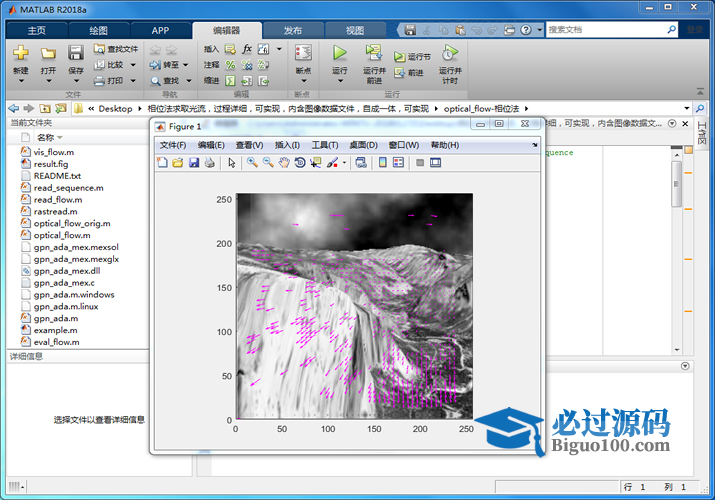Open the Breakpoints dropdown in the ribbon
The height and width of the screenshot is (500, 715).
point(303,71)
